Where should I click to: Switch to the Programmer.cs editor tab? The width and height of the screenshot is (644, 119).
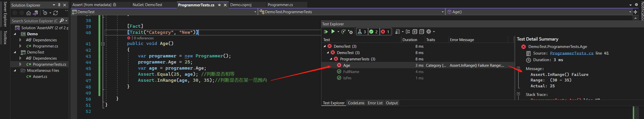(280, 5)
